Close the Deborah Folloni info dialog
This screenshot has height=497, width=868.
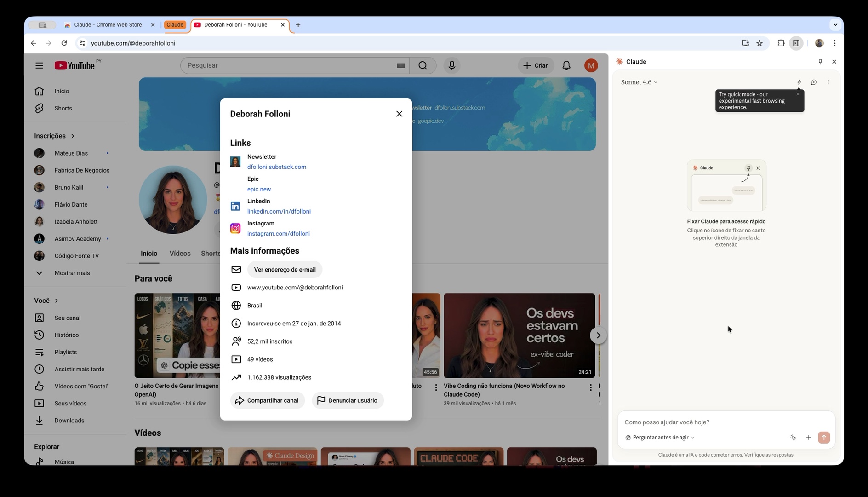tap(399, 114)
